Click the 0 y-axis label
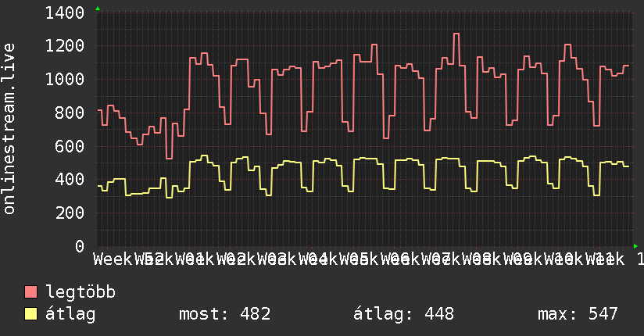The width and height of the screenshot is (644, 336). coord(80,246)
